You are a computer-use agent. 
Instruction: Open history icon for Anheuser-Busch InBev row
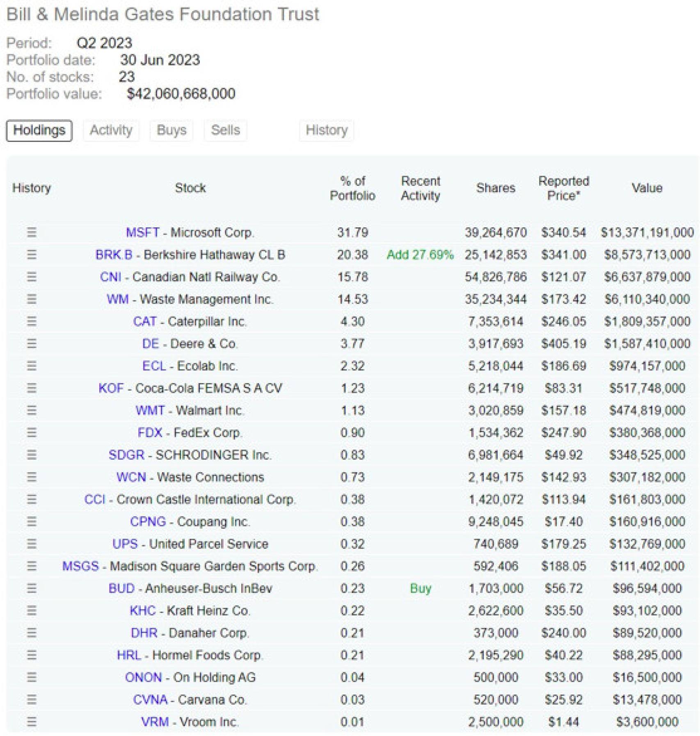(x=32, y=588)
